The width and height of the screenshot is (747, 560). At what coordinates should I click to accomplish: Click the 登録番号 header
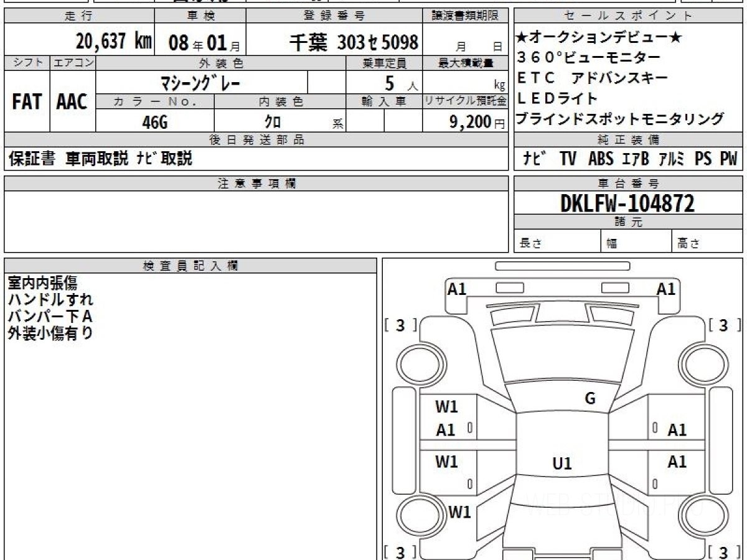coord(335,16)
